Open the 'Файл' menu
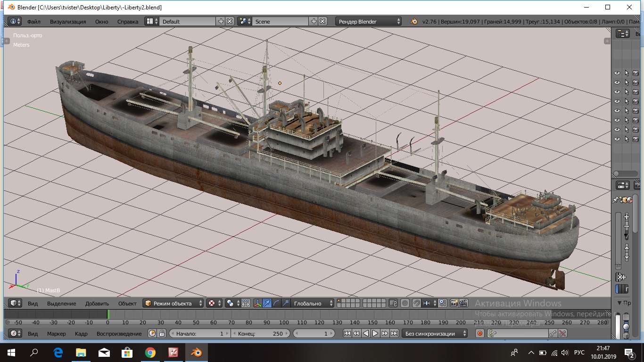Screen dimensions: 644x362 pyautogui.click(x=33, y=21)
